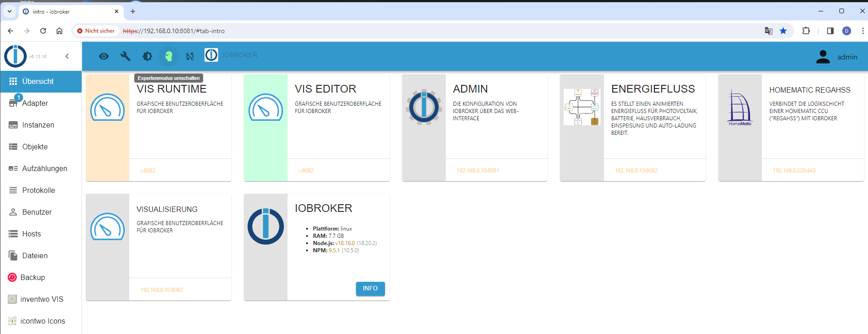Click the VIS Runtime gauge icon

[107, 107]
